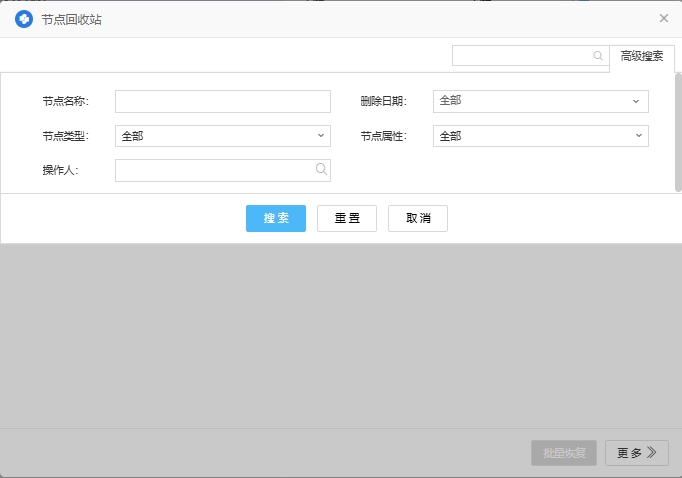Click into the 节点名称 text field
Image resolution: width=682 pixels, height=478 pixels.
coord(222,102)
